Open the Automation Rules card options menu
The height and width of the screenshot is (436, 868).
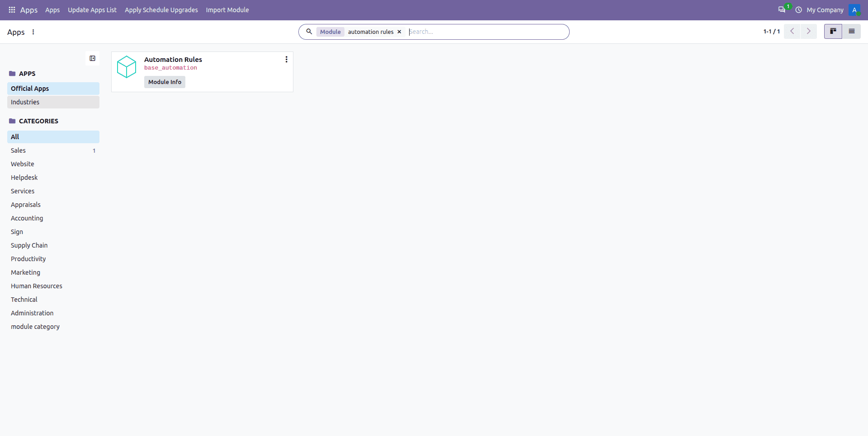point(286,59)
